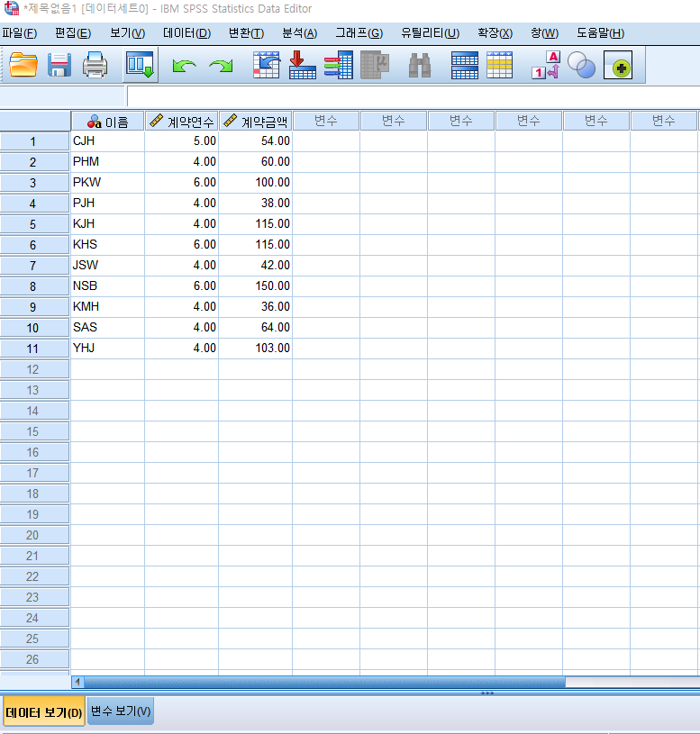
Task: Open data document folder icon
Action: coord(23,65)
